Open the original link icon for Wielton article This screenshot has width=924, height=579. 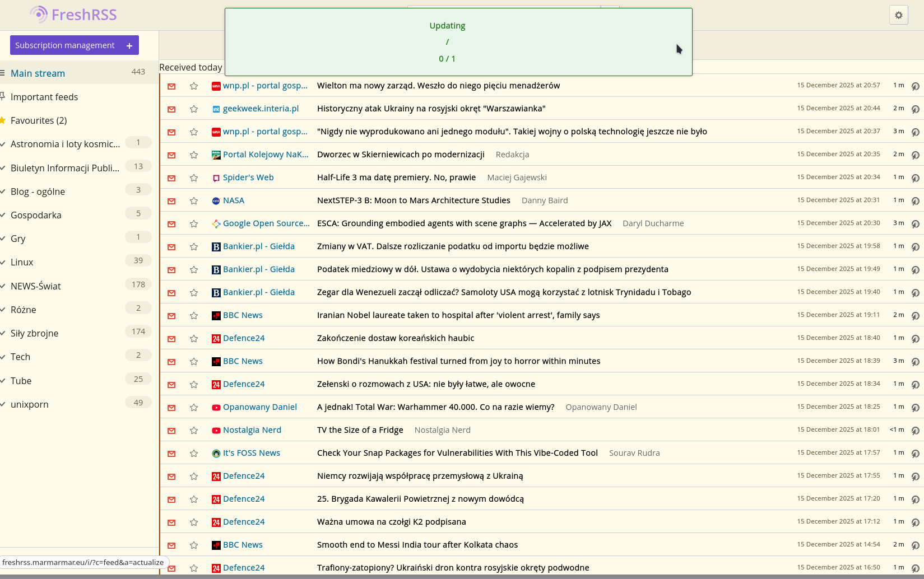pyautogui.click(x=915, y=86)
